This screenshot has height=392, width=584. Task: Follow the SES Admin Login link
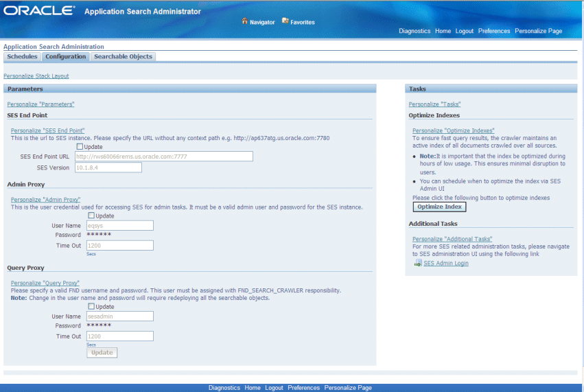pyautogui.click(x=446, y=264)
